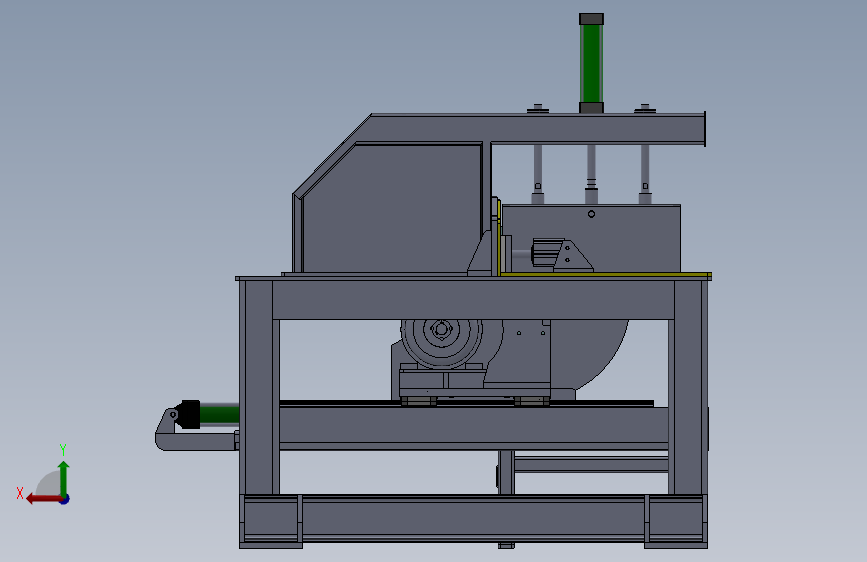Select the large angled guard cover panel
The width and height of the screenshot is (867, 562).
[x=391, y=207]
